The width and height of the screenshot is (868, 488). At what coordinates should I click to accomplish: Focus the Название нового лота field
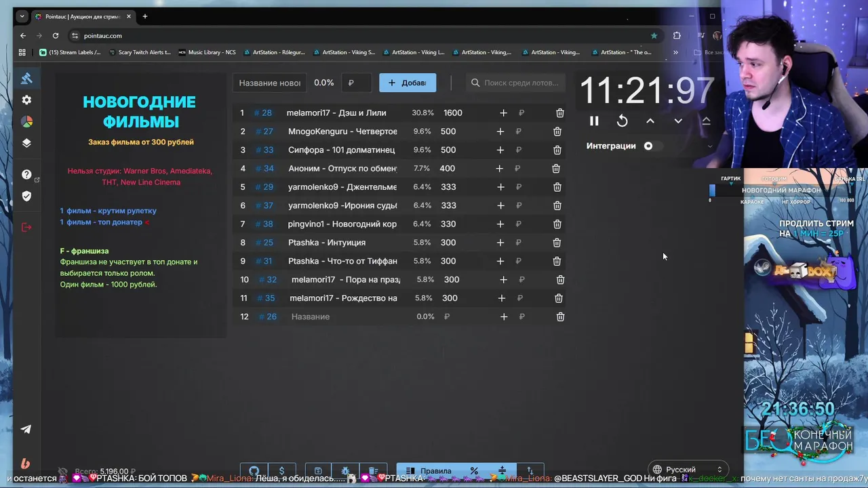click(x=270, y=83)
